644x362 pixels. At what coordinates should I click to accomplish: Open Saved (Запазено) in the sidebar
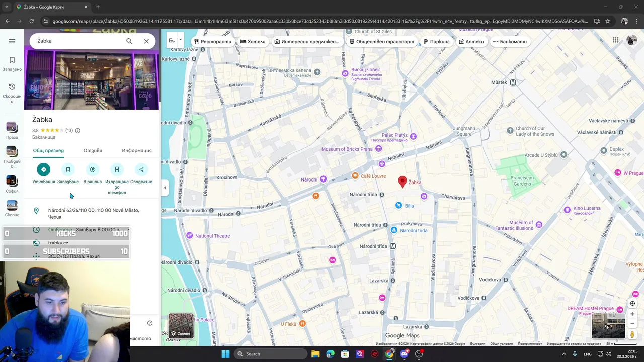pyautogui.click(x=12, y=64)
